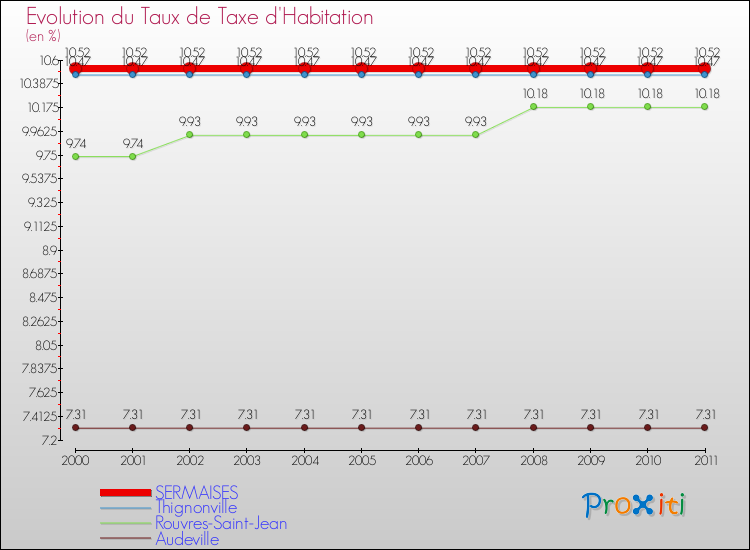The width and height of the screenshot is (750, 550).
Task: Click the value label 9.93 above year 2004
Action: pyautogui.click(x=305, y=121)
